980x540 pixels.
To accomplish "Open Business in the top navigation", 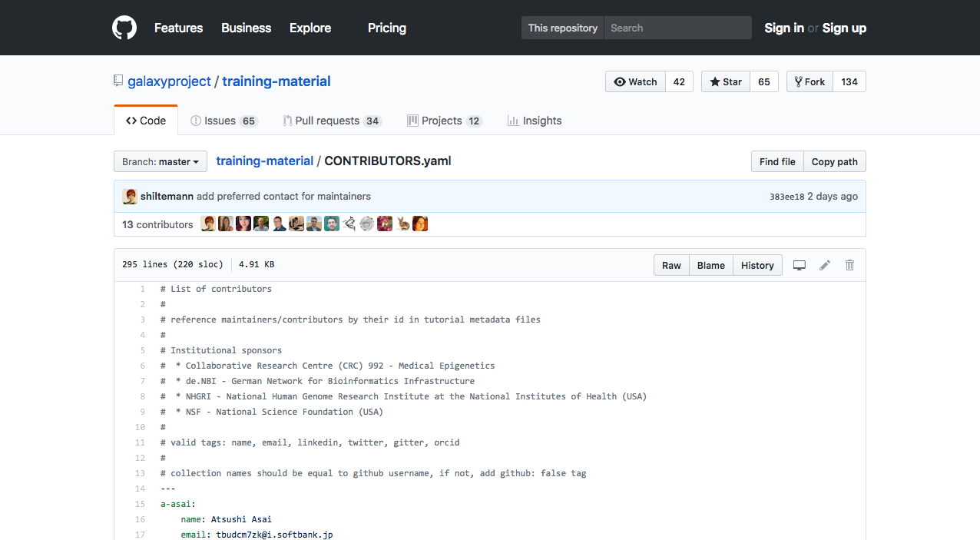I will point(246,28).
